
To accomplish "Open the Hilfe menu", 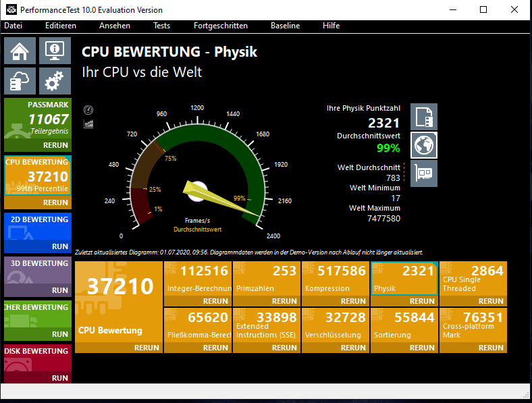I will click(x=331, y=26).
